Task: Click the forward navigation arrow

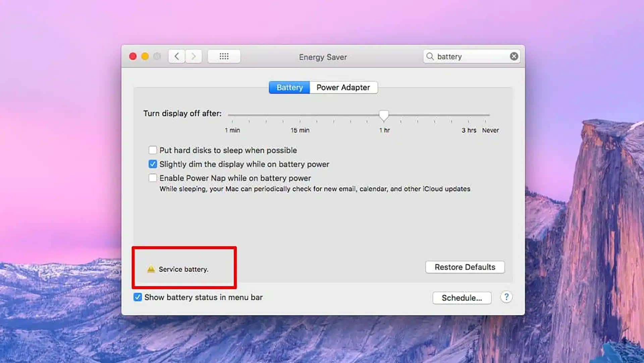Action: point(194,56)
